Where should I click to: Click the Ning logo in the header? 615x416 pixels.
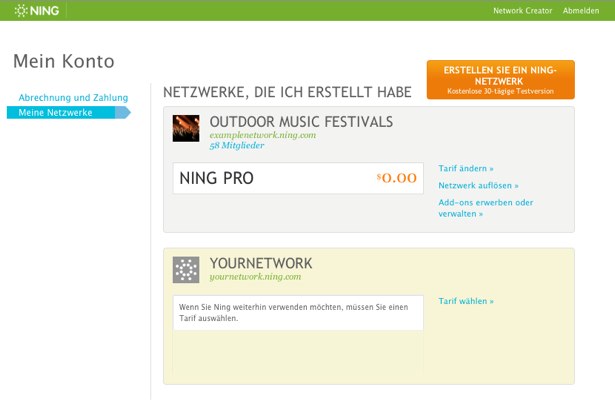coord(36,11)
